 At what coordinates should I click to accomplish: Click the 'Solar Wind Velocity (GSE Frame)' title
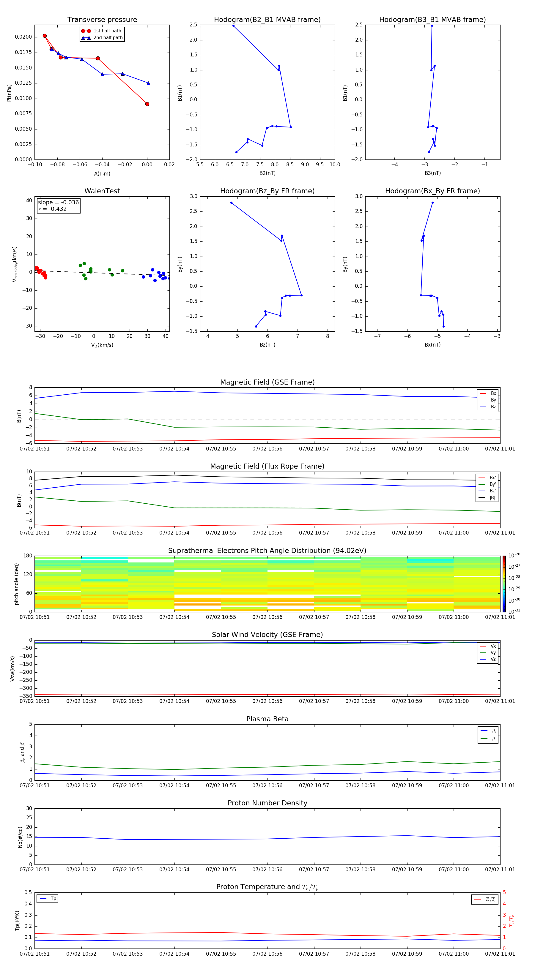point(267,635)
